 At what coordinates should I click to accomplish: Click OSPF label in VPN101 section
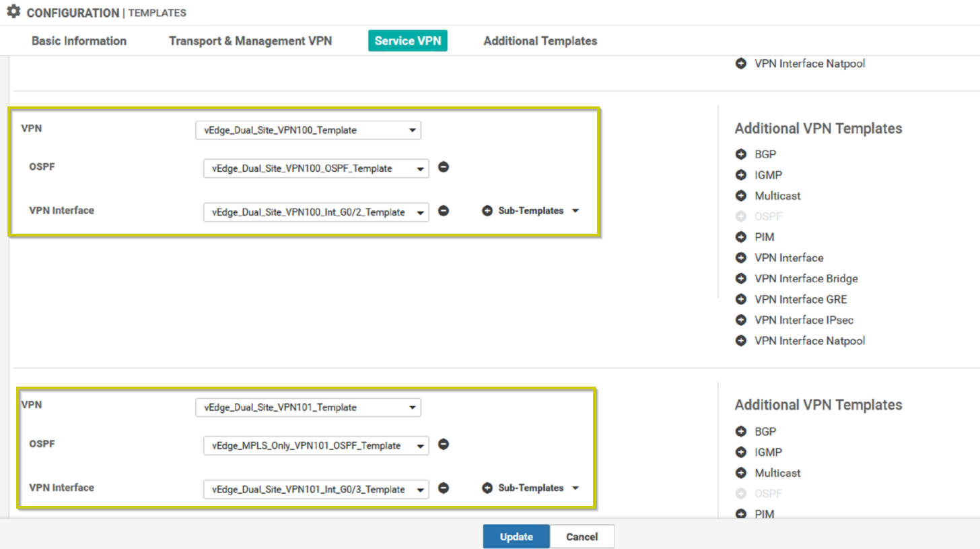42,444
